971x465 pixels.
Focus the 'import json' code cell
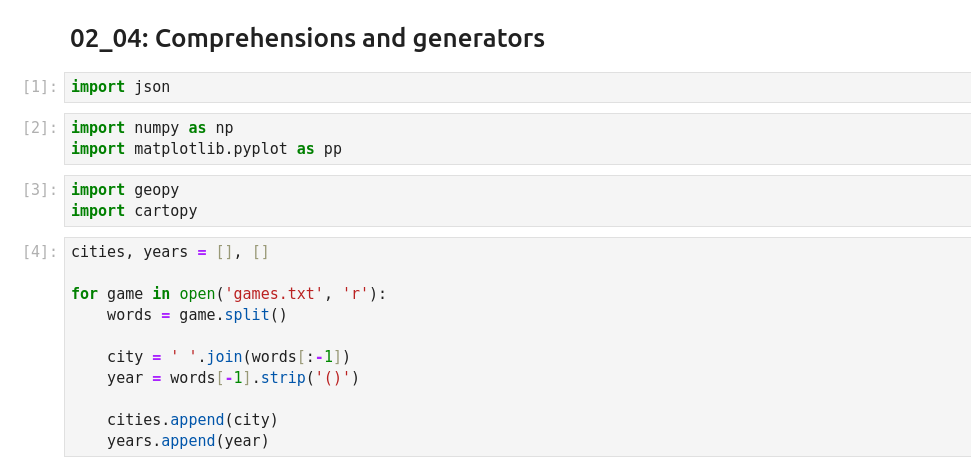tap(120, 87)
